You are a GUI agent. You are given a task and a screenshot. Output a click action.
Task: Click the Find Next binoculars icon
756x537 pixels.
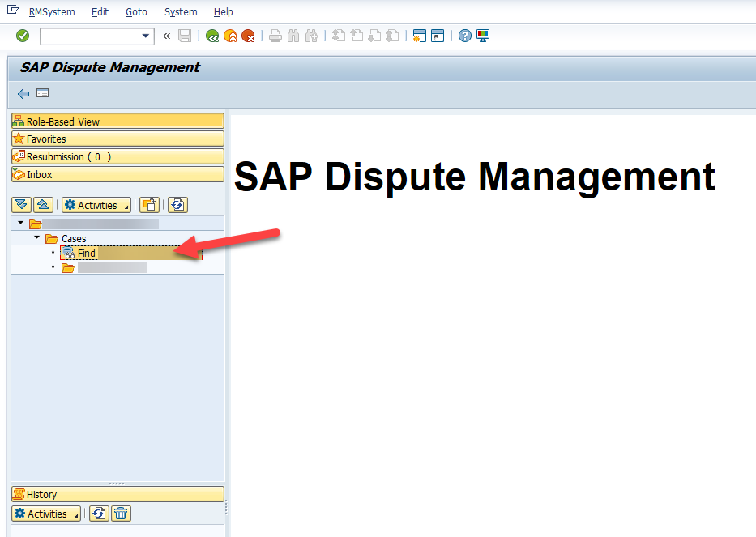pyautogui.click(x=311, y=36)
